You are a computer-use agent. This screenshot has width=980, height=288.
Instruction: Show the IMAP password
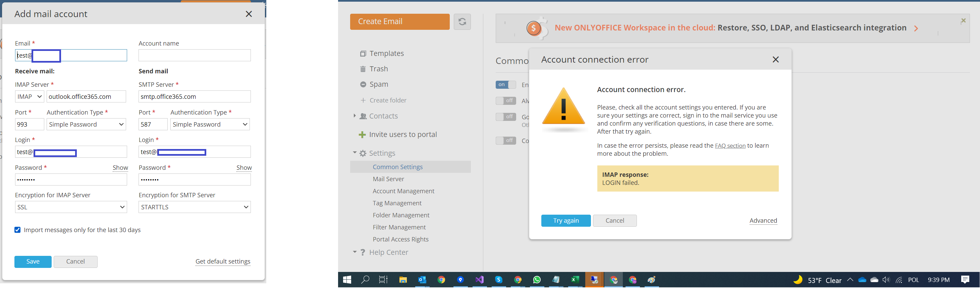coord(120,167)
